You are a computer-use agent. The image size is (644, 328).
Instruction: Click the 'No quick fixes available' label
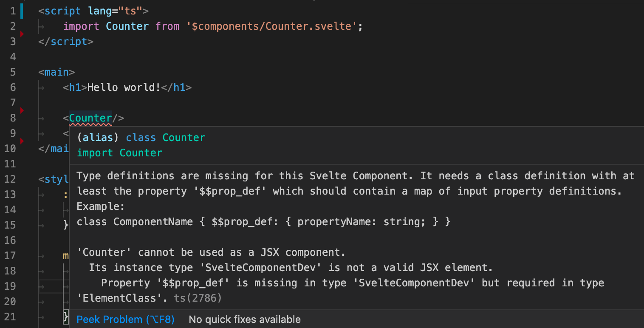pos(245,319)
